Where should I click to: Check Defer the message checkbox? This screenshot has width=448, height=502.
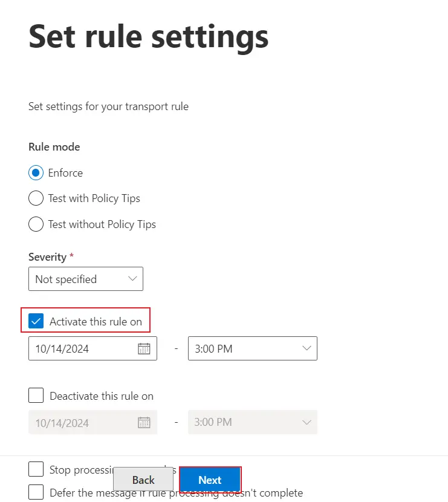coord(36,492)
